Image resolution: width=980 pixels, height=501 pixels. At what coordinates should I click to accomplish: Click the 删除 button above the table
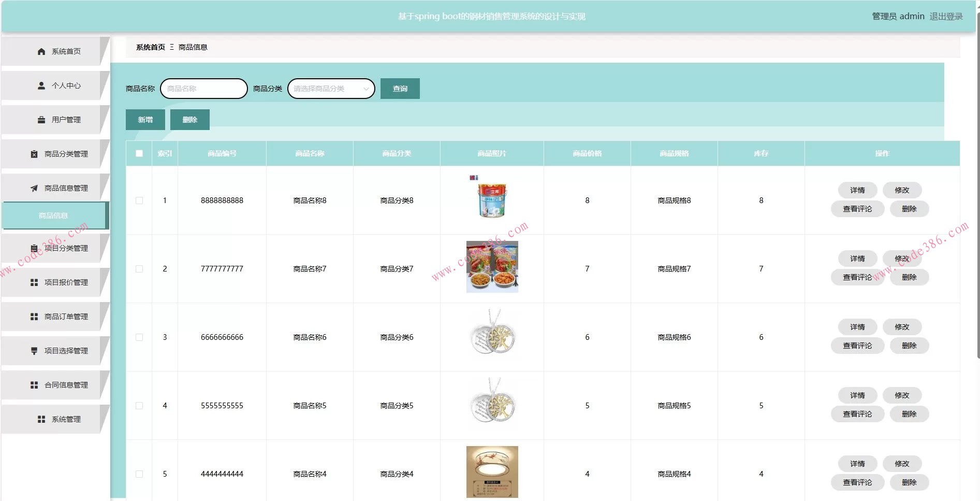pyautogui.click(x=190, y=120)
